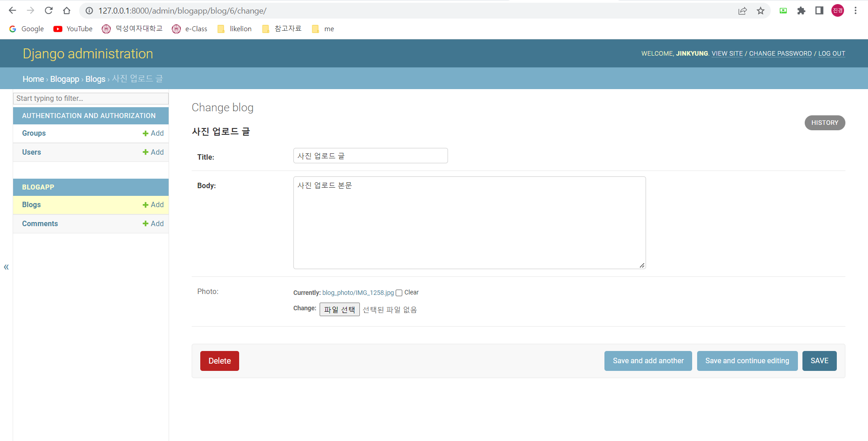Bookmark this page with the star icon
The height and width of the screenshot is (441, 868).
761,11
